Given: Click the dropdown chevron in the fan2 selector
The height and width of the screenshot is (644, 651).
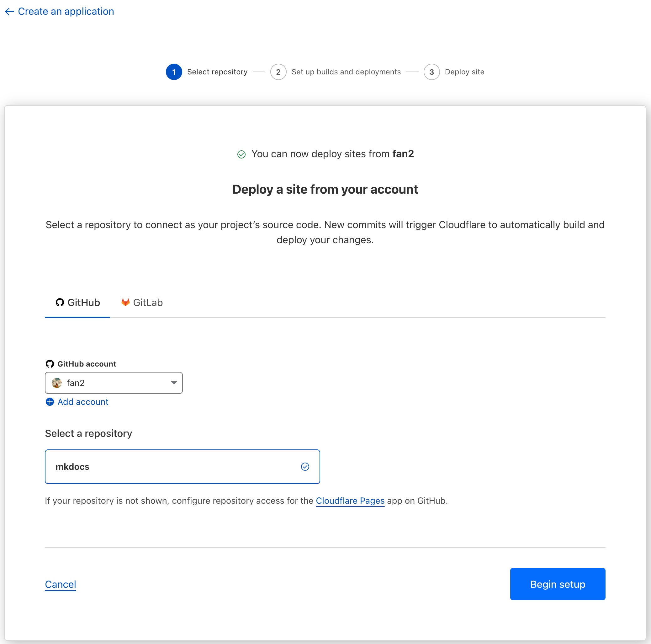Looking at the screenshot, I should [174, 383].
